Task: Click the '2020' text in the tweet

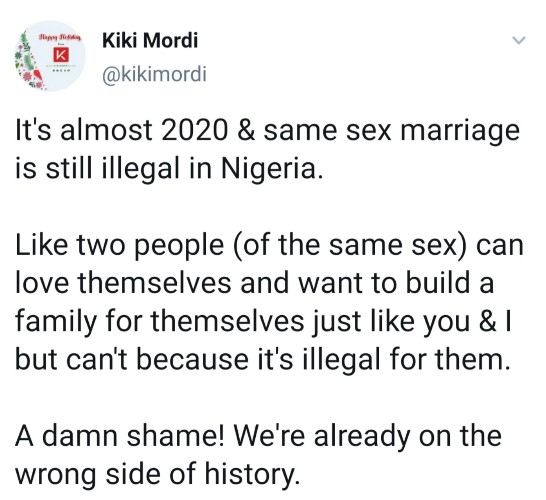Action: click(194, 130)
